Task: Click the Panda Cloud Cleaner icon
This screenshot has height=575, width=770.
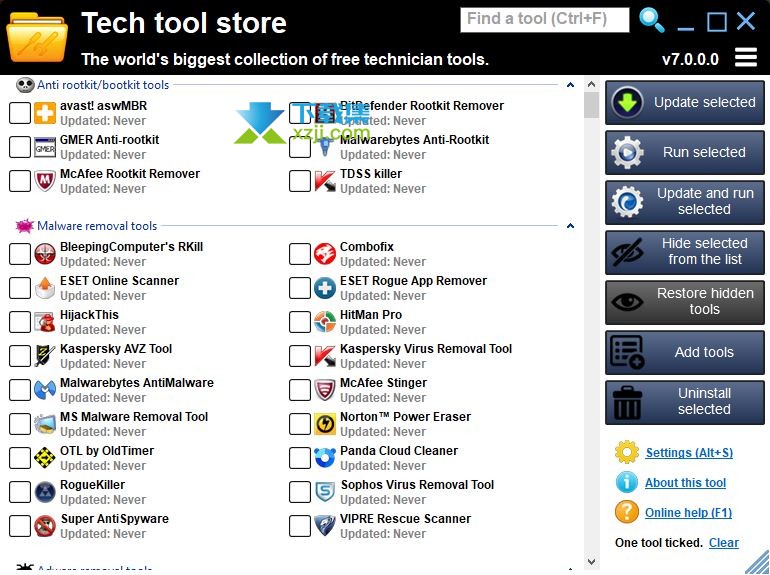Action: (x=325, y=457)
